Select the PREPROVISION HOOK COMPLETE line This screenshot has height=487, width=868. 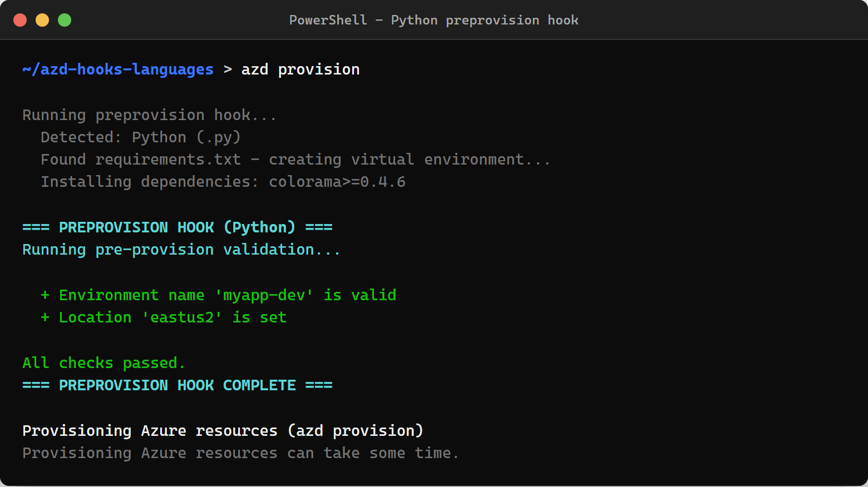177,385
